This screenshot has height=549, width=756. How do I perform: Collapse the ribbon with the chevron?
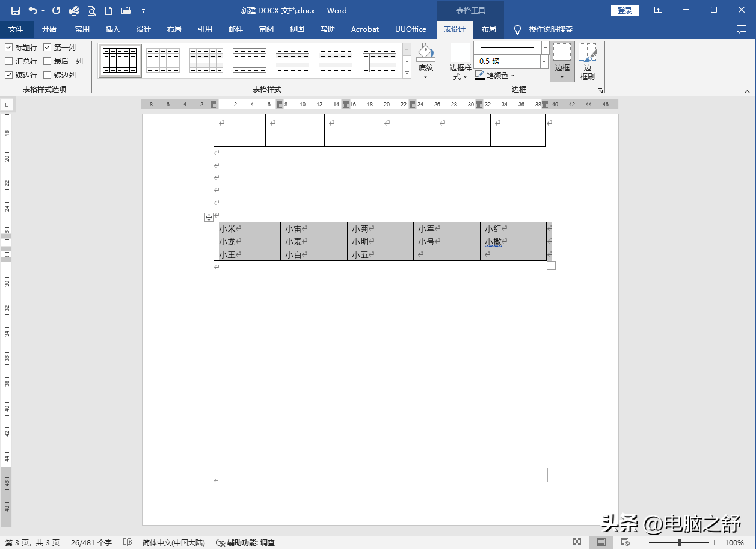tap(747, 91)
